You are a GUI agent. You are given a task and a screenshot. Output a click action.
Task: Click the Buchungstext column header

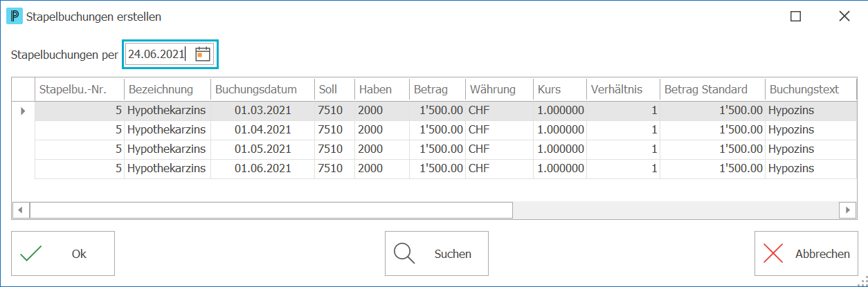tap(811, 89)
